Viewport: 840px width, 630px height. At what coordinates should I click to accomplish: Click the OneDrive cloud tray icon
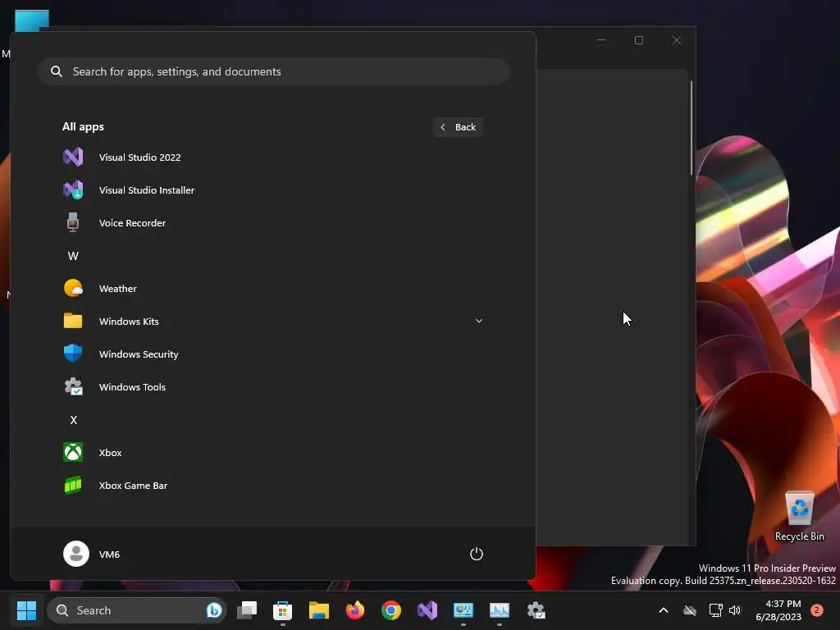[690, 610]
